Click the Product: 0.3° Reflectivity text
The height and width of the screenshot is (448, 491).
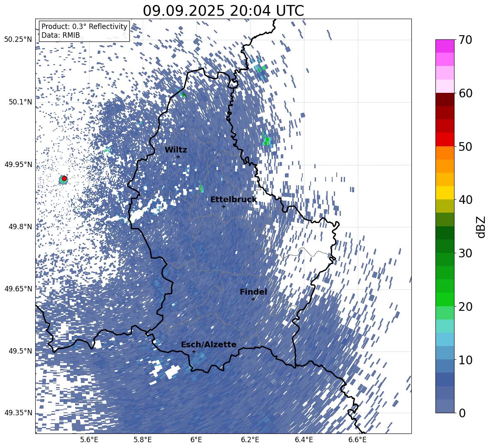pos(84,27)
